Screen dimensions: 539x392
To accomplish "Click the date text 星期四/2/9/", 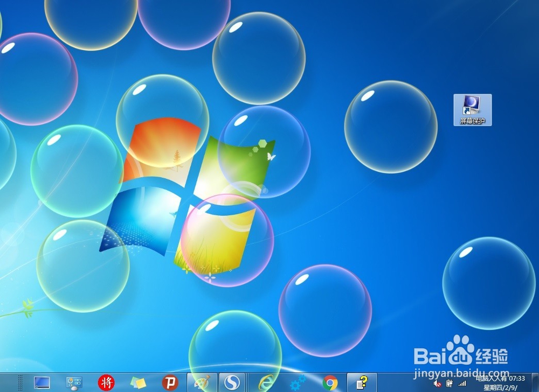I will [x=501, y=388].
